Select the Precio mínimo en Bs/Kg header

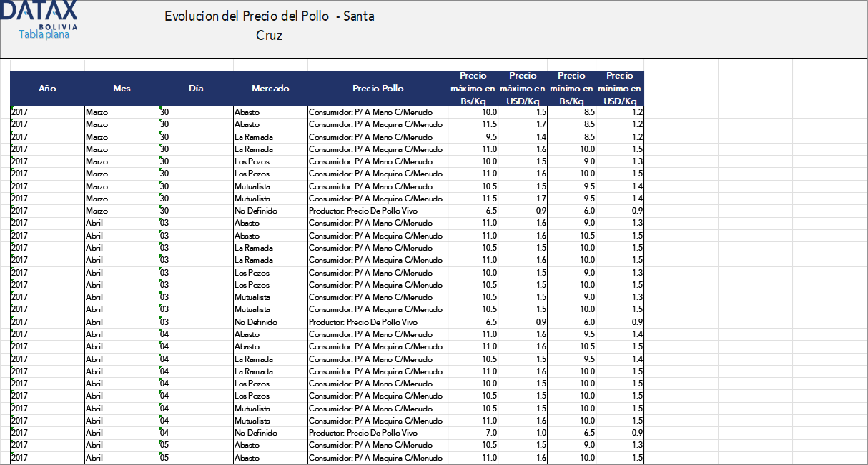click(x=571, y=89)
